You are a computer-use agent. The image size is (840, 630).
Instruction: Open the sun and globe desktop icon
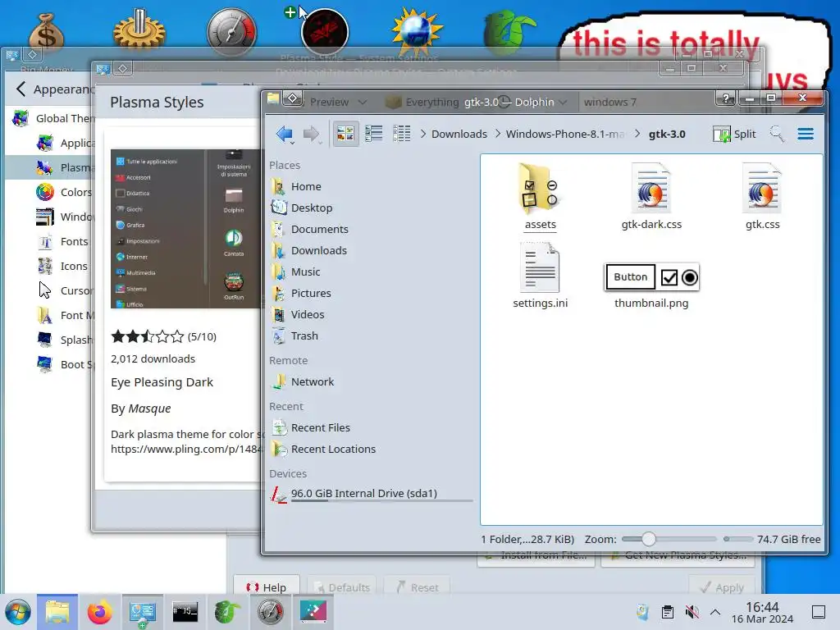click(417, 32)
